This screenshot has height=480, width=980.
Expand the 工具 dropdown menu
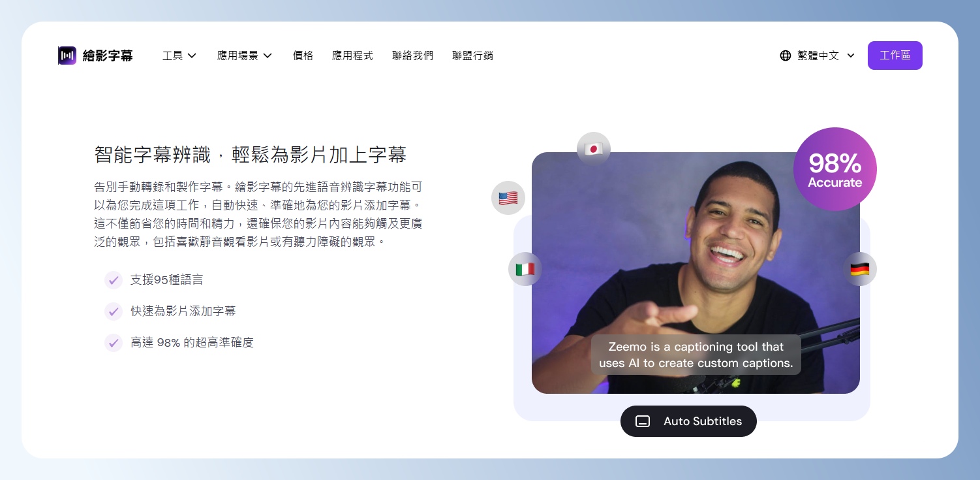point(179,56)
